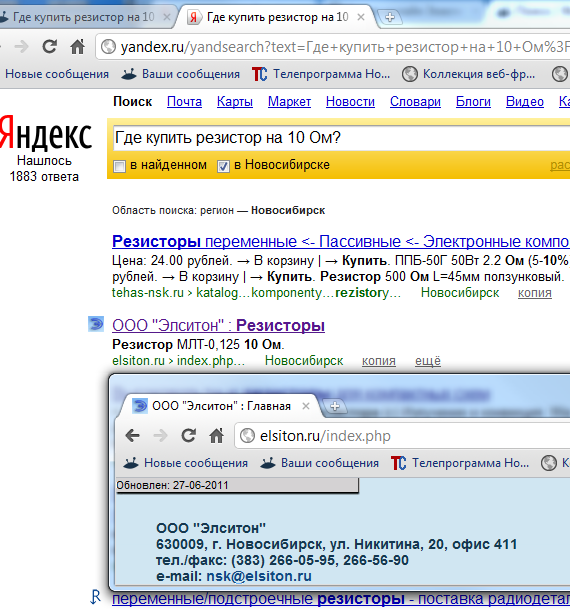Click the Яндекс logo
The image size is (570, 610).
(46, 133)
